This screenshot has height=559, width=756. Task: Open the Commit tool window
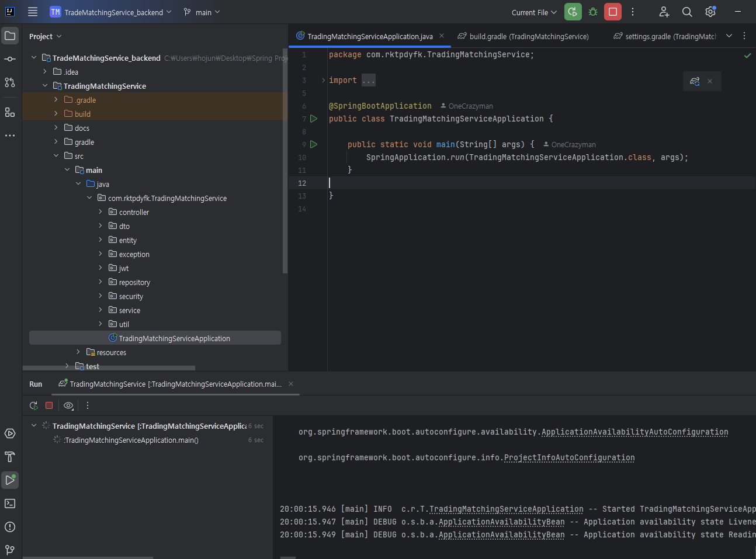9,60
